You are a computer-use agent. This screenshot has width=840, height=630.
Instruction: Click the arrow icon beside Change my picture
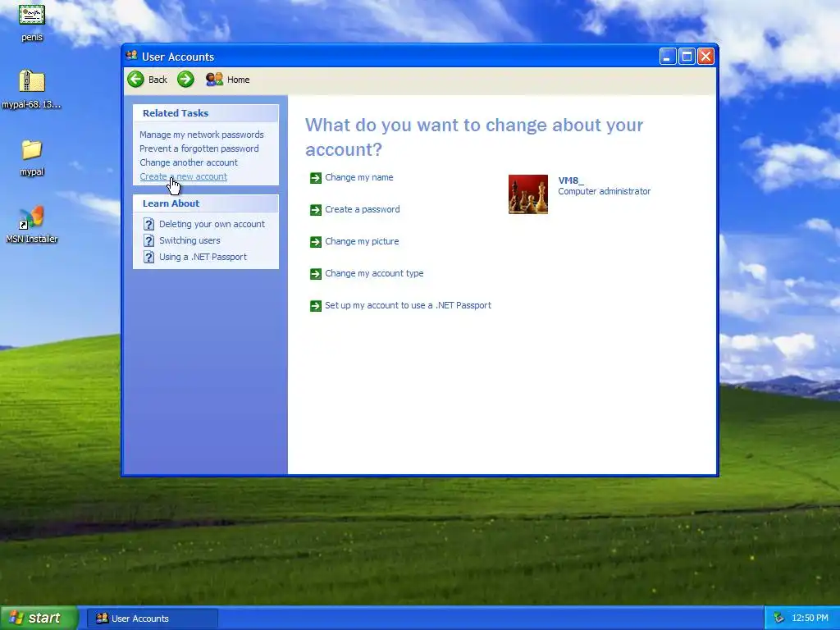[x=316, y=242]
